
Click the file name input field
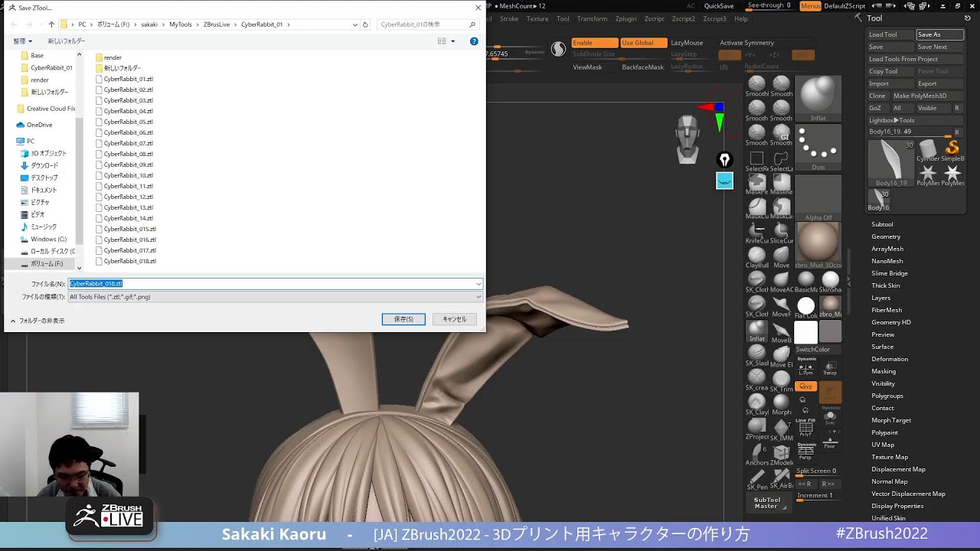click(x=271, y=284)
